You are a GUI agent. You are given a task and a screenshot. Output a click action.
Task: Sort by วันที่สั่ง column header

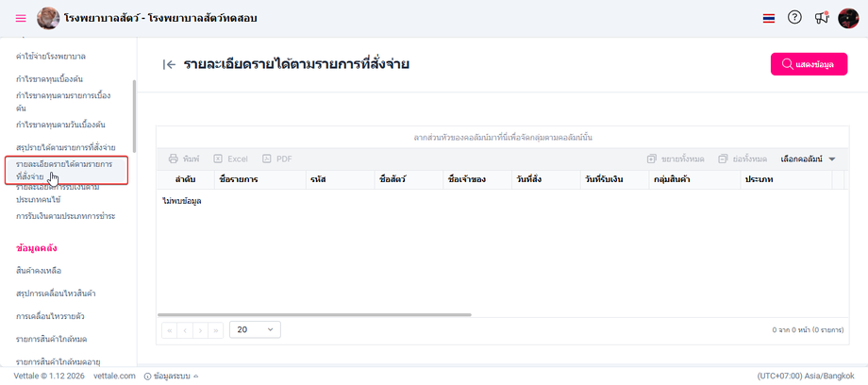[x=545, y=179]
